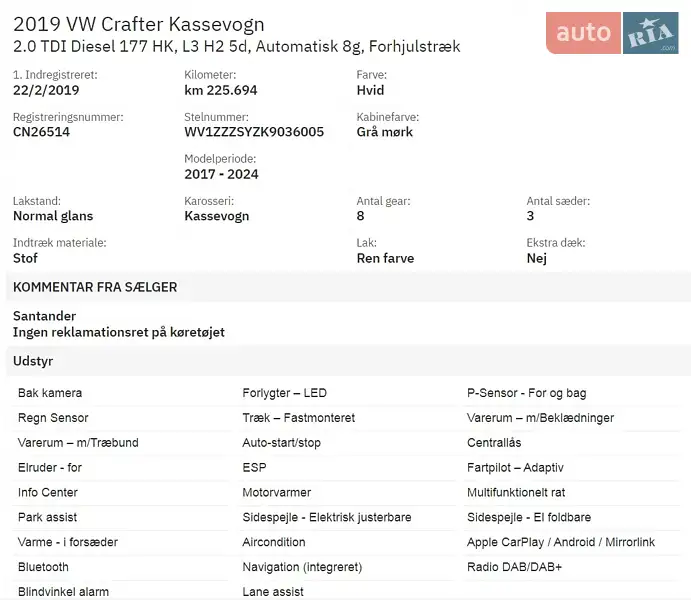Click P-Sensor - For og bag item
This screenshot has height=600, width=691.
[526, 393]
